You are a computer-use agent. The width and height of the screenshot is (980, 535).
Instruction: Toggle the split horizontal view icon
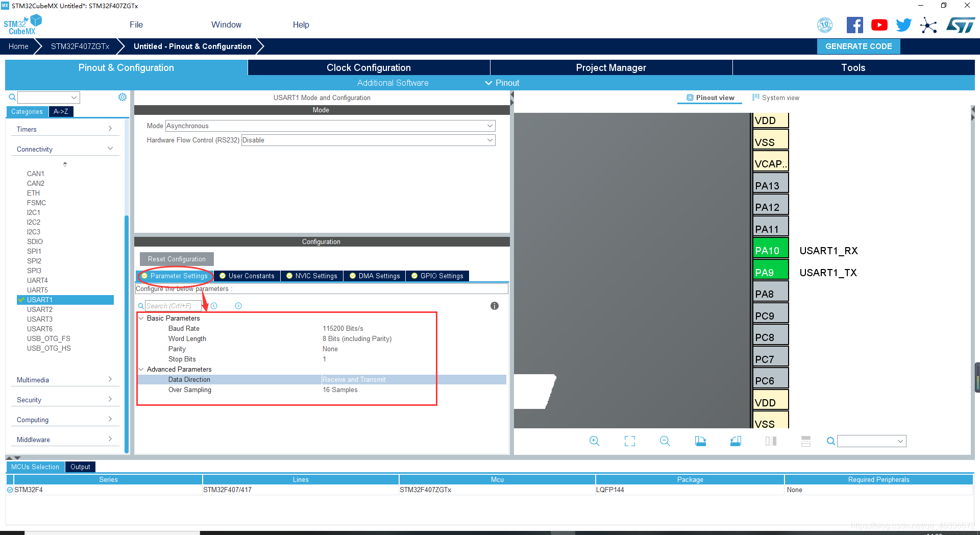[x=771, y=441]
